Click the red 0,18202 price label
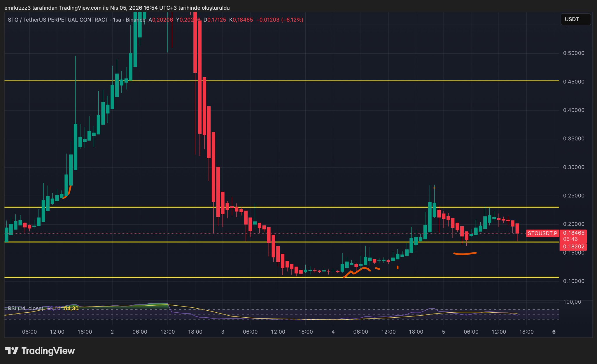The image size is (597, 364). tap(574, 246)
